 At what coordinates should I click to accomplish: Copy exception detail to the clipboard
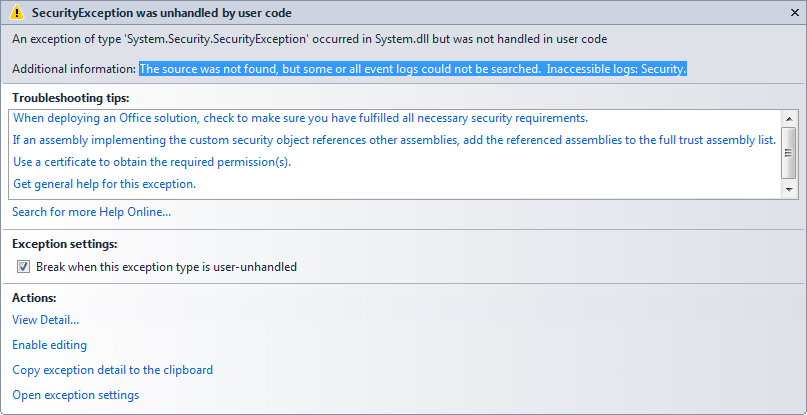point(112,370)
